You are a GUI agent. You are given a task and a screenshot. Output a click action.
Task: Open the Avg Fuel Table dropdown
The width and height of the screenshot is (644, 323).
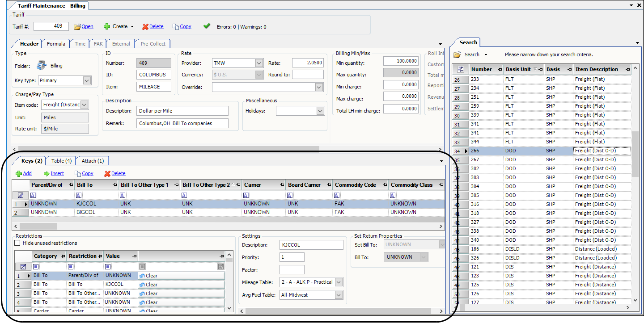point(339,295)
